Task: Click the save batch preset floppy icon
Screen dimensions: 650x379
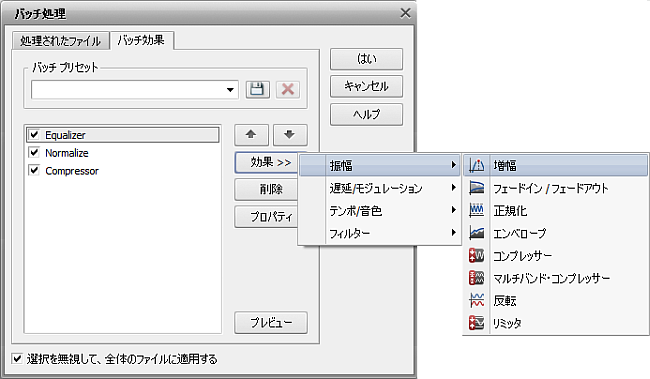Action: click(x=257, y=89)
